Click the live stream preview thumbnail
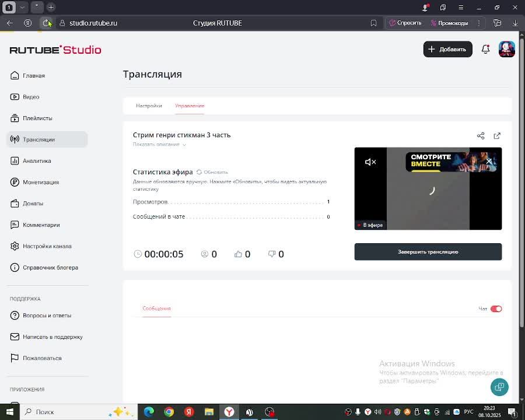Screen dimensions: 525x420 428,188
